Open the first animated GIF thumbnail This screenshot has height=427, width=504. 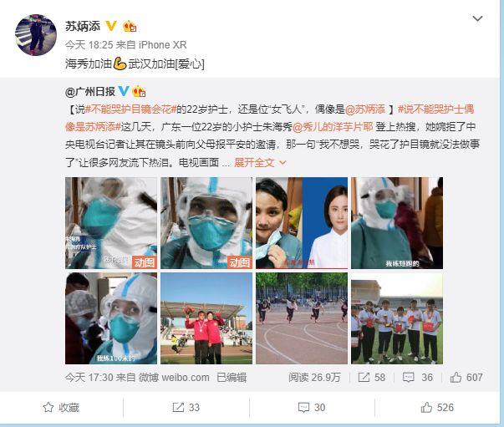(111, 223)
